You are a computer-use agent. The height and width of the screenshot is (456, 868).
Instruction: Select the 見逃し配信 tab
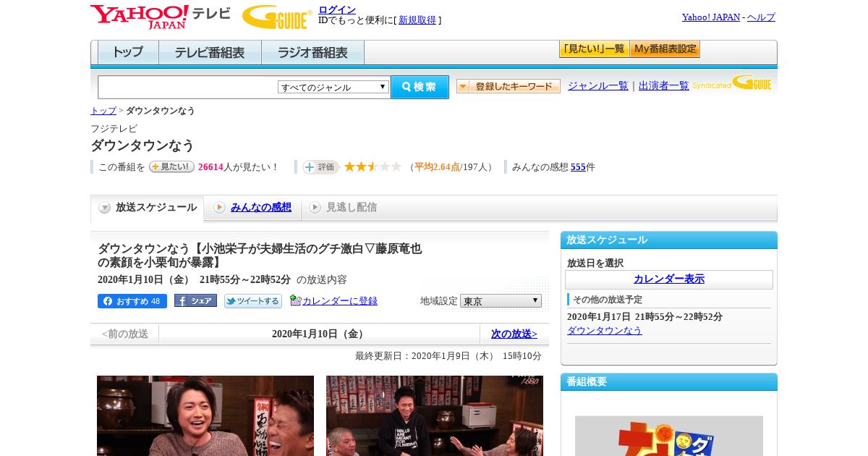click(352, 208)
